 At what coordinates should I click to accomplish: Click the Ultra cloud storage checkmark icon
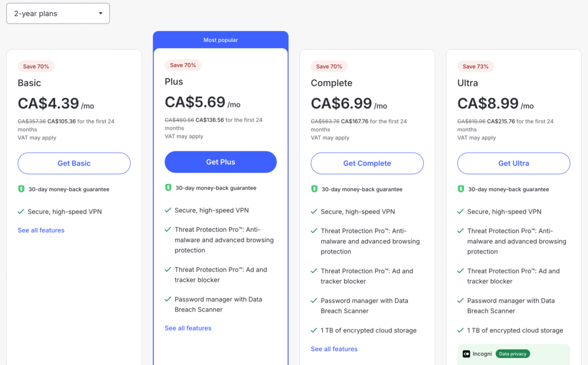(461, 331)
